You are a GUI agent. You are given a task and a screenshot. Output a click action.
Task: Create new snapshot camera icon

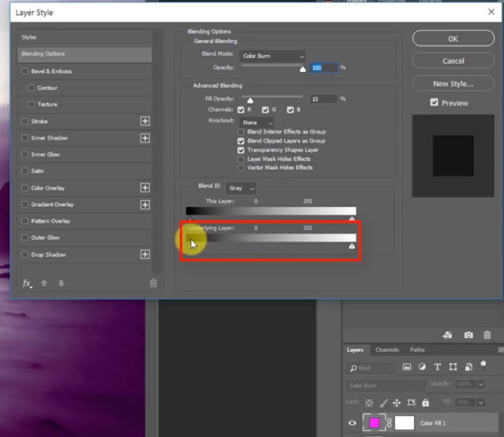pyautogui.click(x=468, y=335)
